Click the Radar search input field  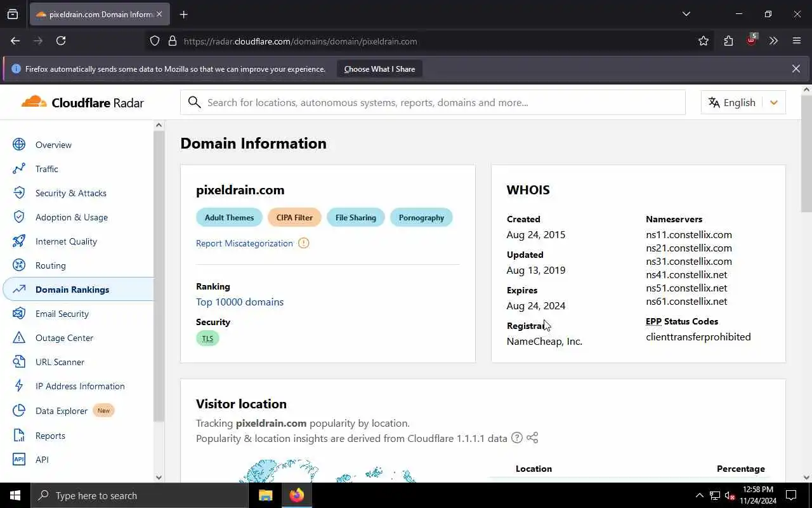tap(433, 102)
